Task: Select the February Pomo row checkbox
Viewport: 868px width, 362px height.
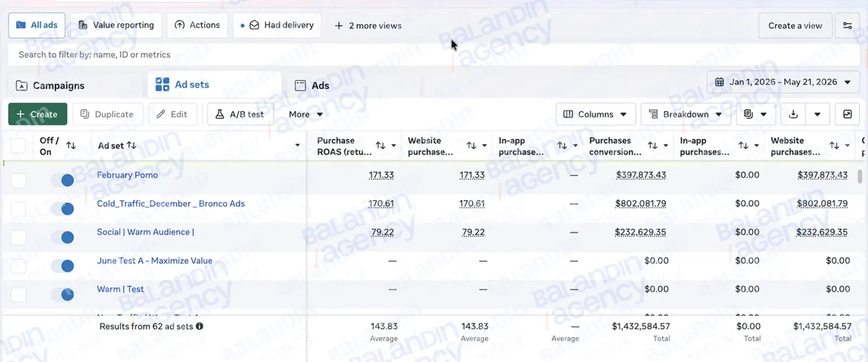Action: tap(18, 180)
